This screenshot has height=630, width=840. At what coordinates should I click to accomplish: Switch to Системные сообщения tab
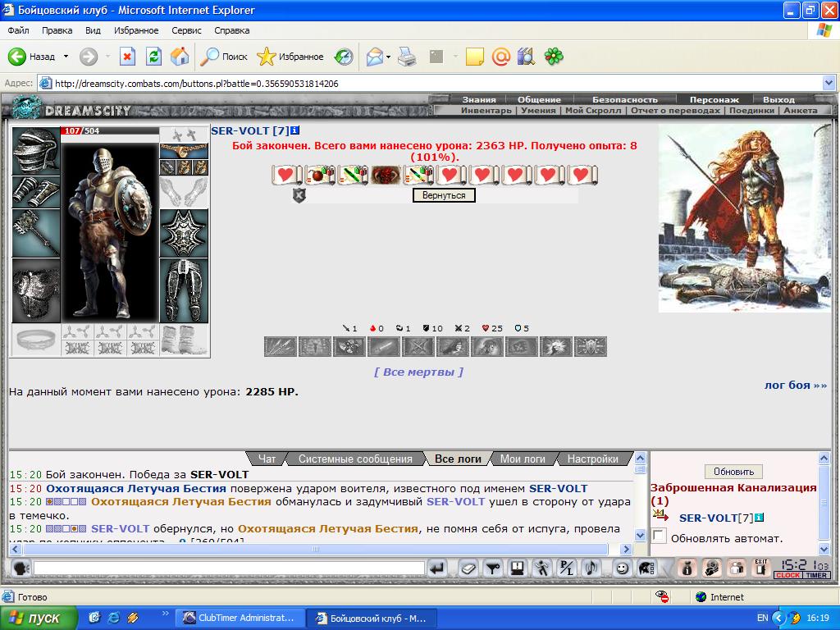355,459
